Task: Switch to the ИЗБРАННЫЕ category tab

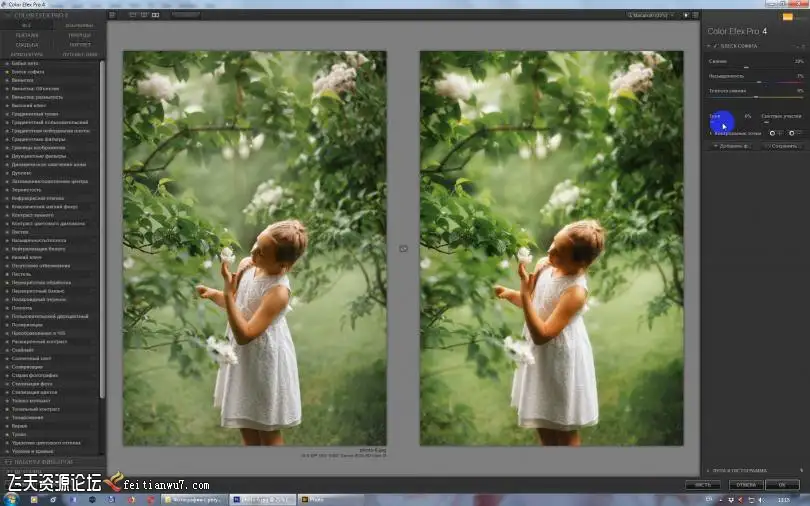Action: click(x=80, y=25)
